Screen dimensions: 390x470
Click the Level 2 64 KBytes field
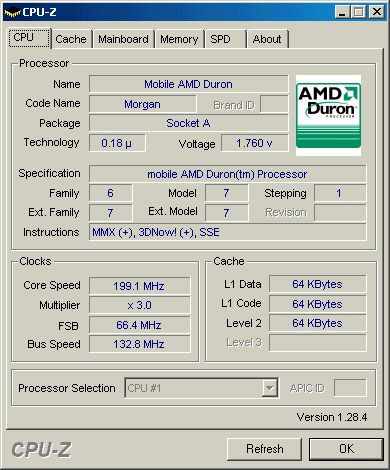click(318, 323)
